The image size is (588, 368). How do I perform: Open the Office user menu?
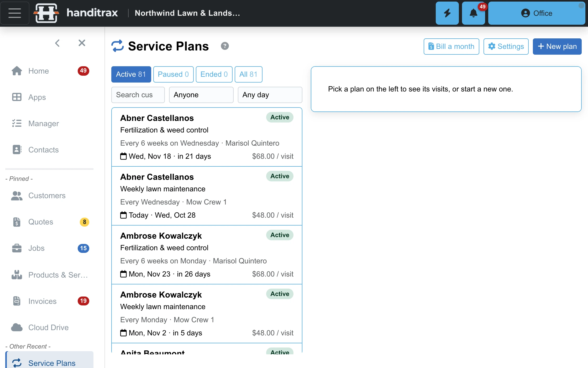(x=537, y=13)
